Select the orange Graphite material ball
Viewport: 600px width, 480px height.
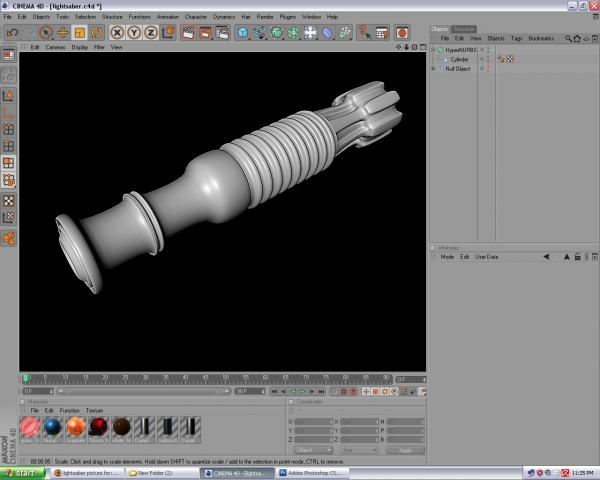point(75,427)
